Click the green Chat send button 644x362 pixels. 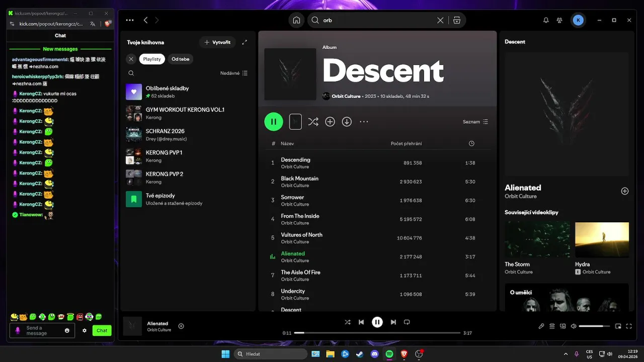click(x=102, y=330)
